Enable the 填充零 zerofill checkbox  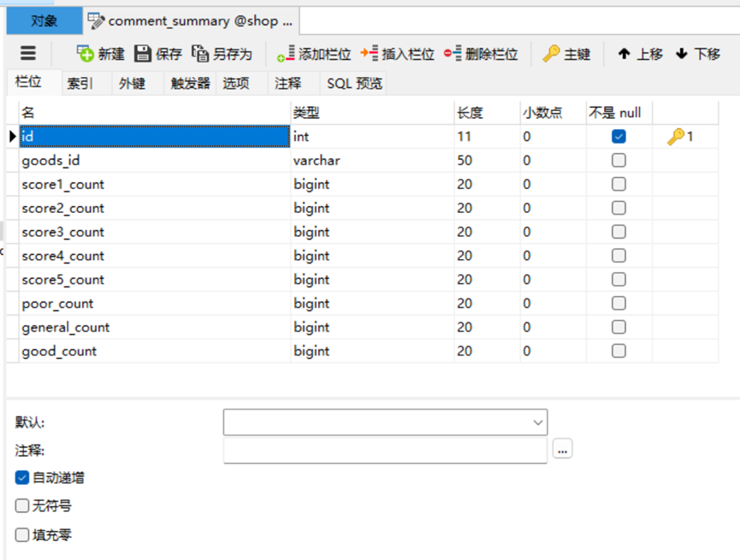22,535
